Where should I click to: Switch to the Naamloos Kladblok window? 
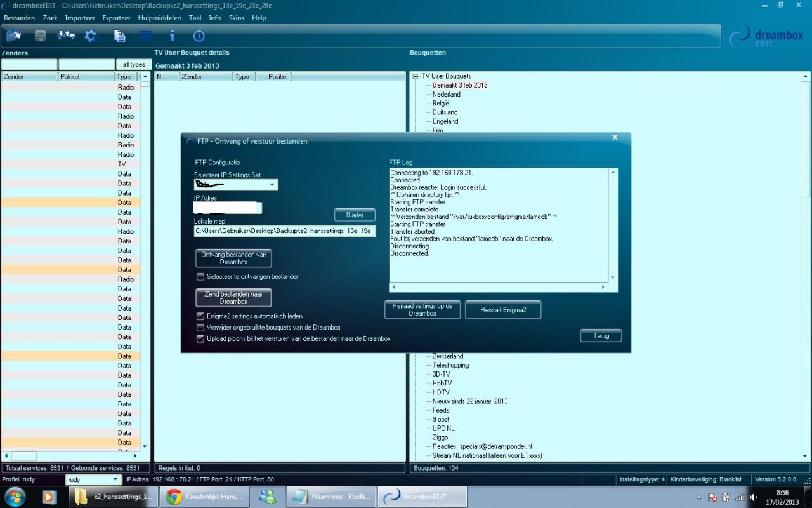(x=331, y=497)
